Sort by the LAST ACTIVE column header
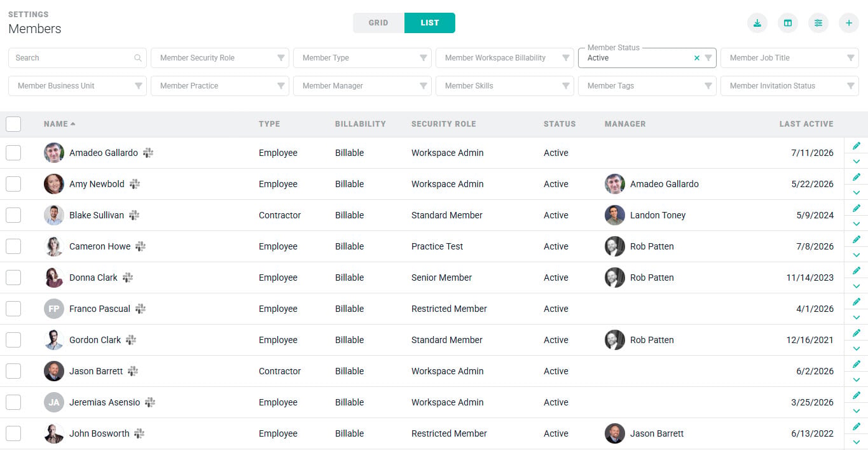868x450 pixels. 806,124
